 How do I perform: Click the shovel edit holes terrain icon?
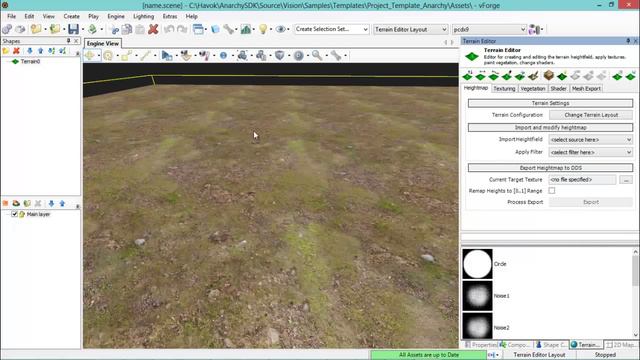click(533, 76)
